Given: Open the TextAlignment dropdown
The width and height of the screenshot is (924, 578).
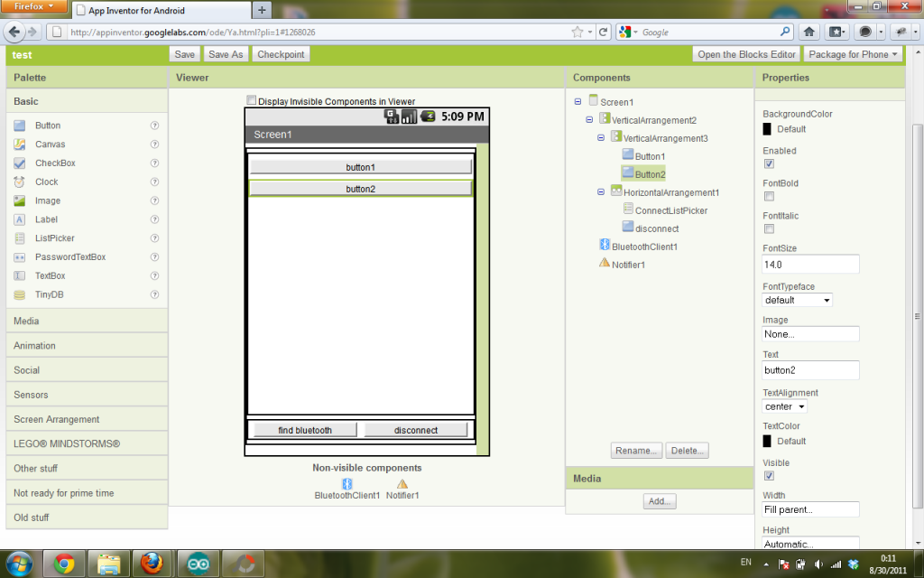Looking at the screenshot, I should pyautogui.click(x=784, y=406).
